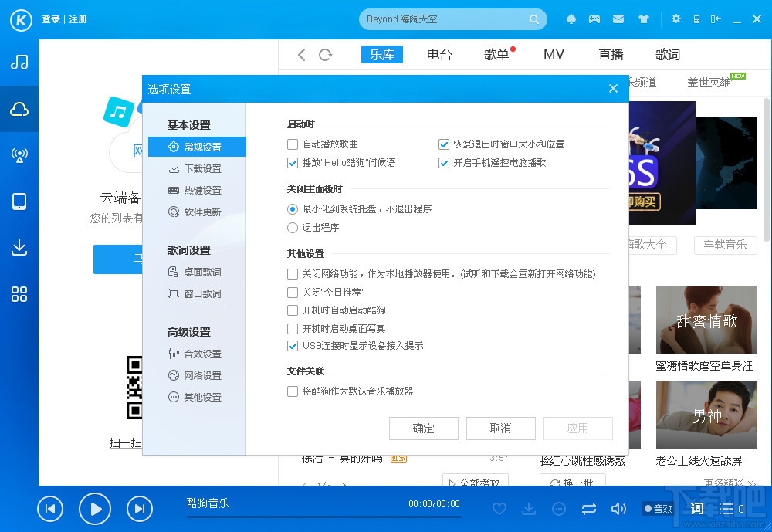Select the 退出程序 radio button
The height and width of the screenshot is (532, 772).
[292, 227]
